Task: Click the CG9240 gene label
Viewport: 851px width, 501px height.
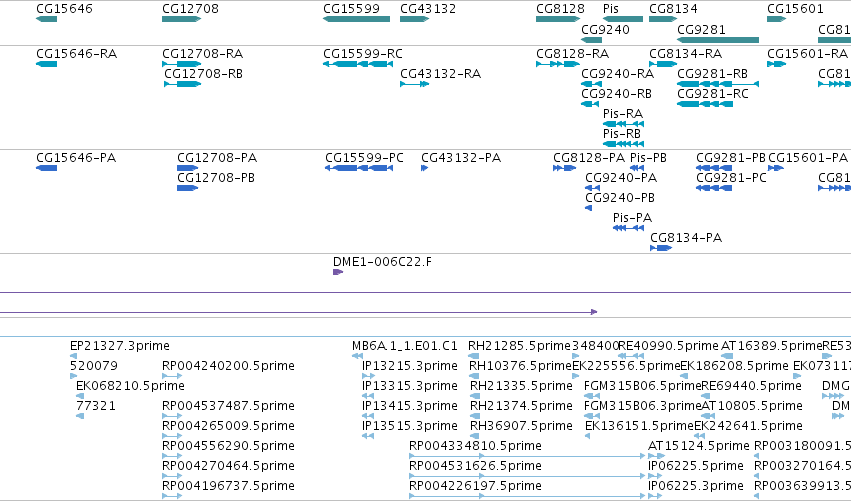Action: point(605,29)
